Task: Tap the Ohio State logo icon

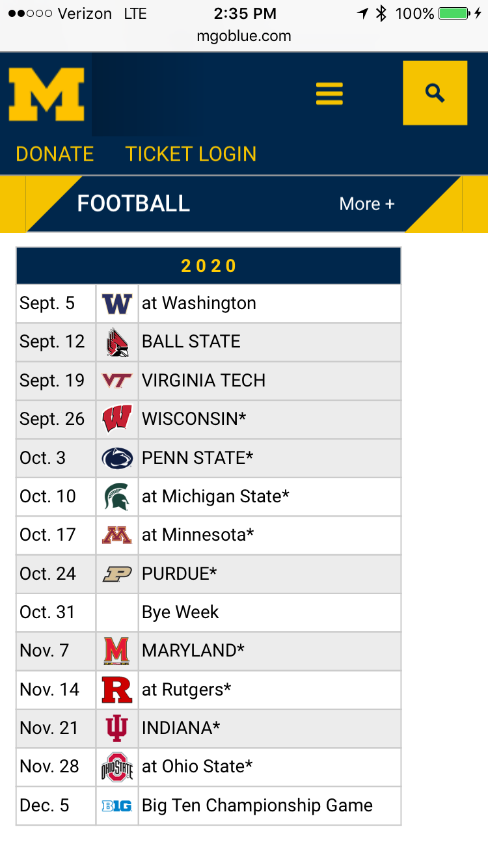Action: 117,767
